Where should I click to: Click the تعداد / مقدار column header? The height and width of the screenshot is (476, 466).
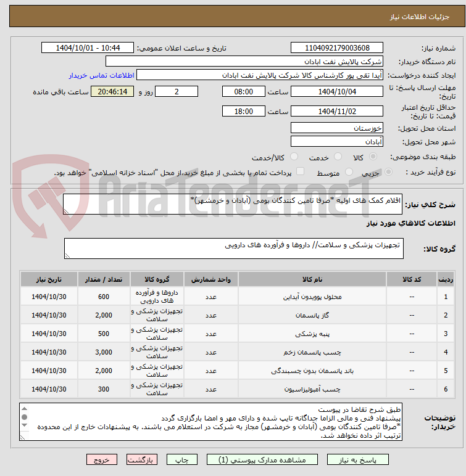pyautogui.click(x=104, y=279)
